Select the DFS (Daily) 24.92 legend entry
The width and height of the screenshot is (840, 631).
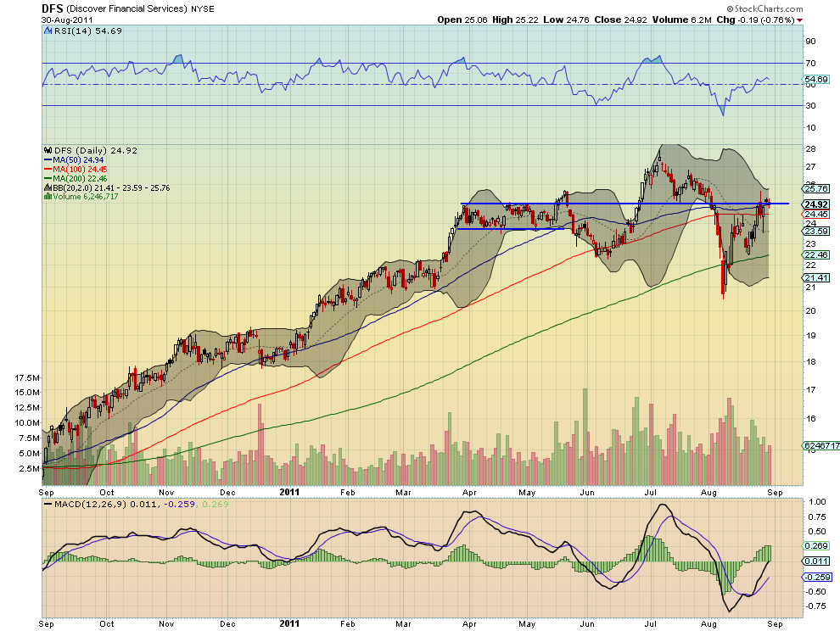tap(91, 150)
